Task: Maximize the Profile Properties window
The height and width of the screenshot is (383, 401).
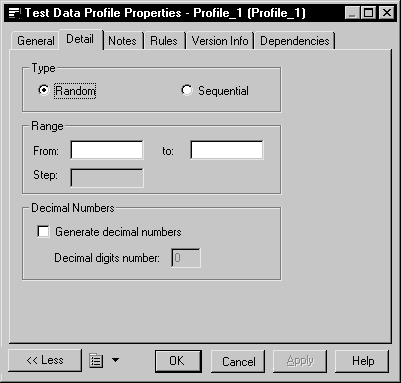Action: click(369, 13)
